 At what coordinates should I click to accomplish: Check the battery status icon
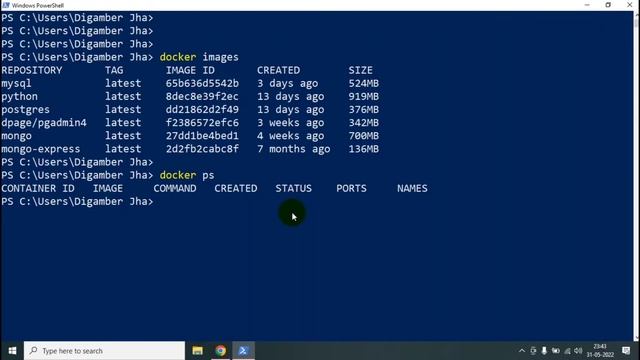[x=556, y=351]
